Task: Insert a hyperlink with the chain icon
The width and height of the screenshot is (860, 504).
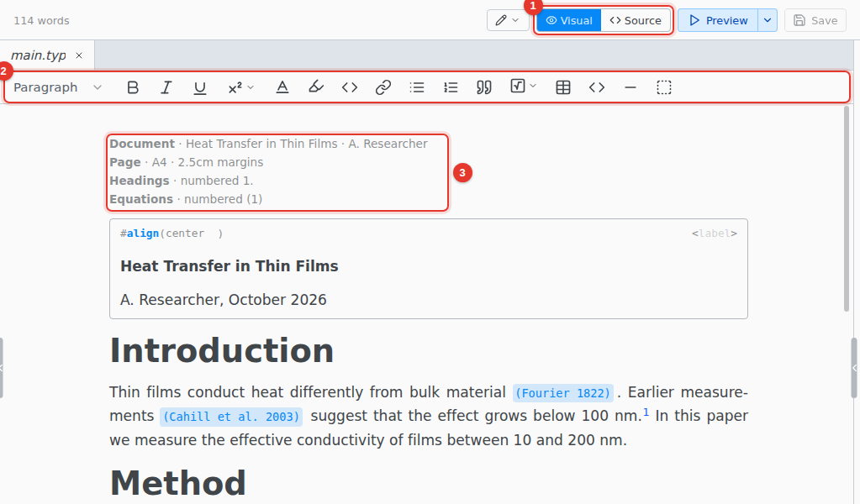Action: pyautogui.click(x=383, y=87)
